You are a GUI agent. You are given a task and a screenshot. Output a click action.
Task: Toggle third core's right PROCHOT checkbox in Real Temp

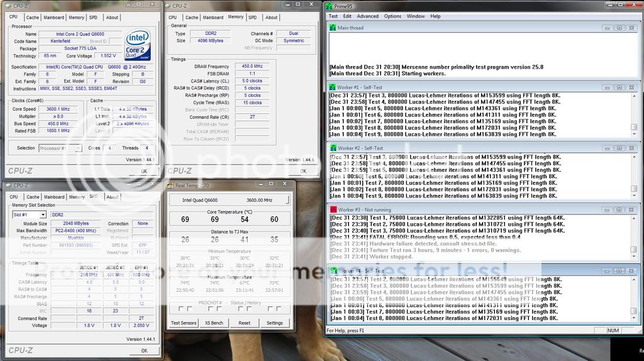(x=249, y=308)
